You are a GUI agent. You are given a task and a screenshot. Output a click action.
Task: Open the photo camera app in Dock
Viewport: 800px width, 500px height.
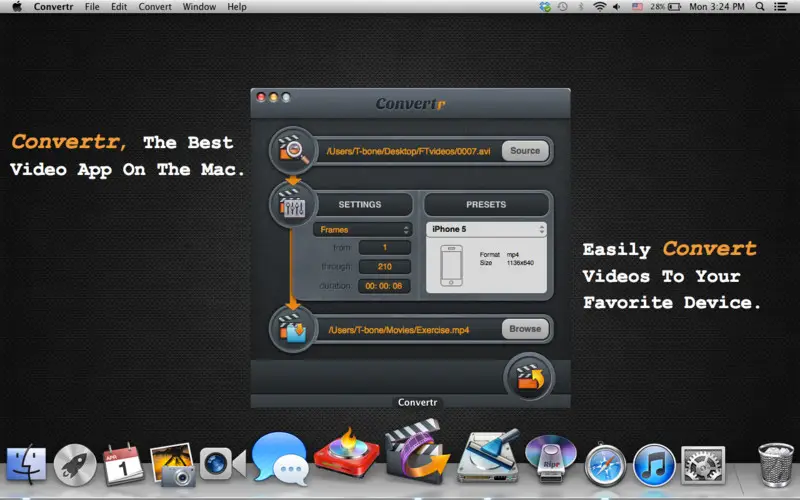(x=173, y=464)
